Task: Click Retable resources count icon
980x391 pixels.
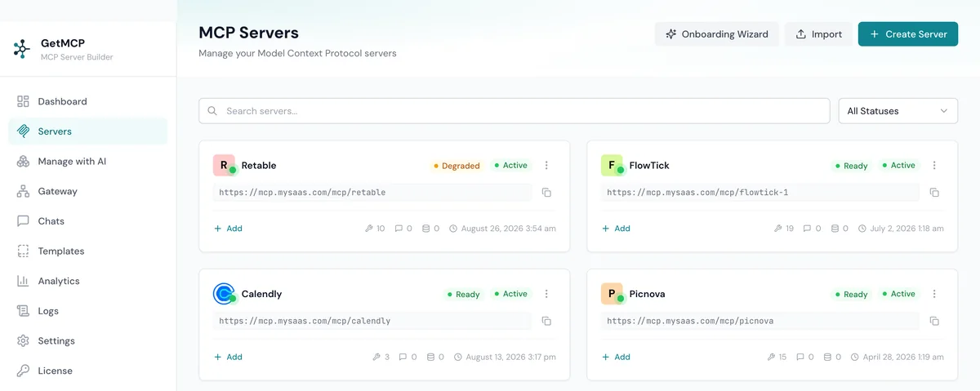Action: (x=426, y=229)
